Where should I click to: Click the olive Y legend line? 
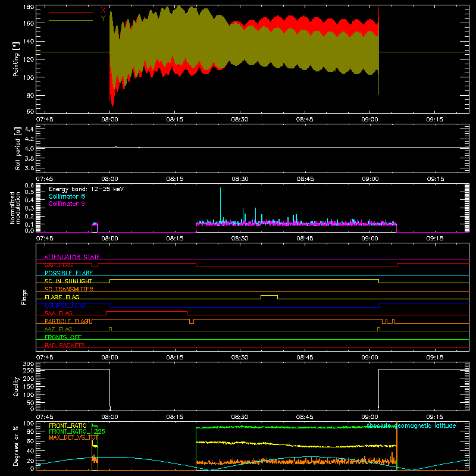tap(71, 20)
